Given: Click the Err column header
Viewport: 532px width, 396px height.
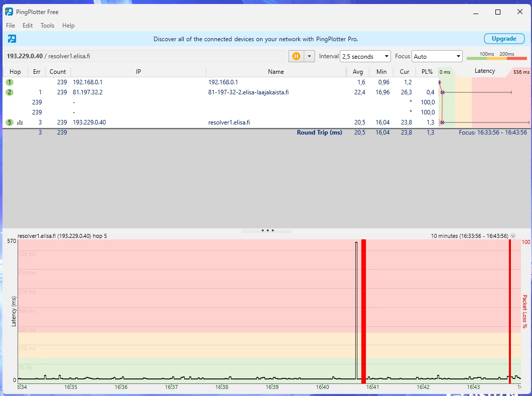Looking at the screenshot, I should (x=37, y=72).
